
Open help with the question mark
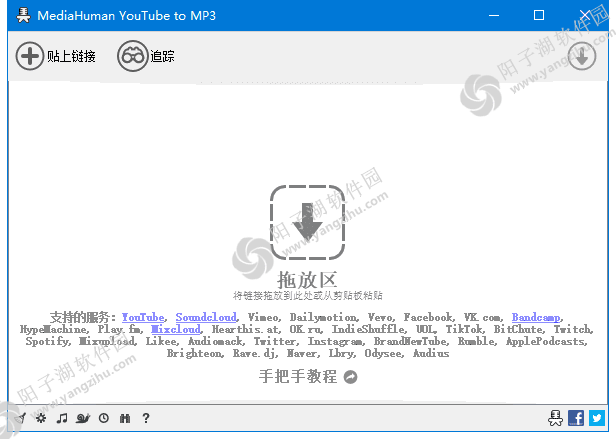[x=146, y=418]
